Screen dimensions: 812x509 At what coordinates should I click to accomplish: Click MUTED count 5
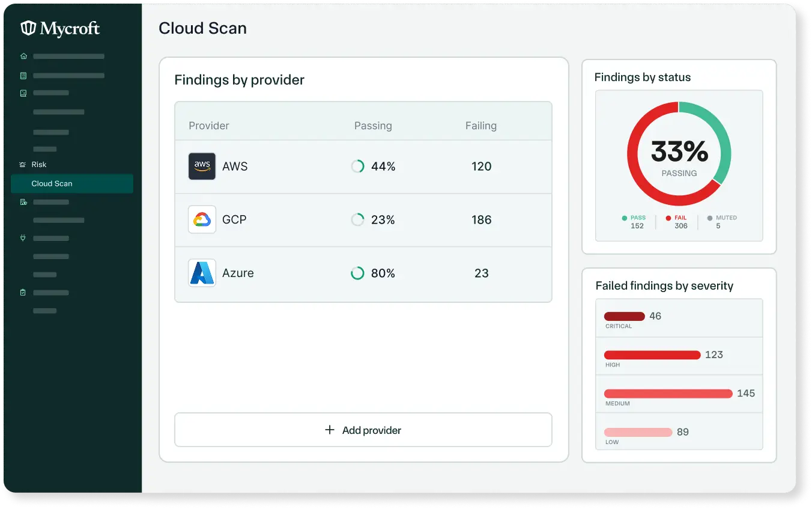(718, 226)
